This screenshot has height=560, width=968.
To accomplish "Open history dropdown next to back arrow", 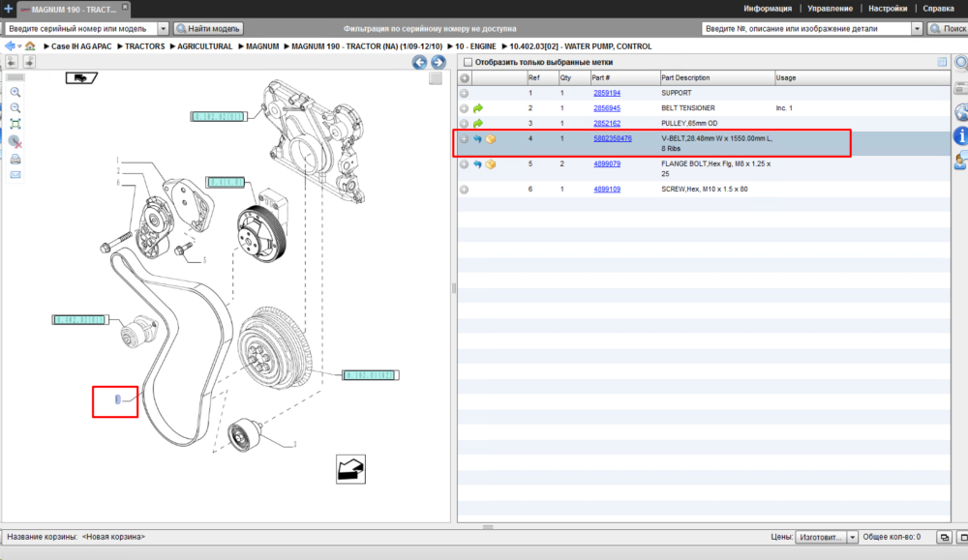I will pos(19,46).
